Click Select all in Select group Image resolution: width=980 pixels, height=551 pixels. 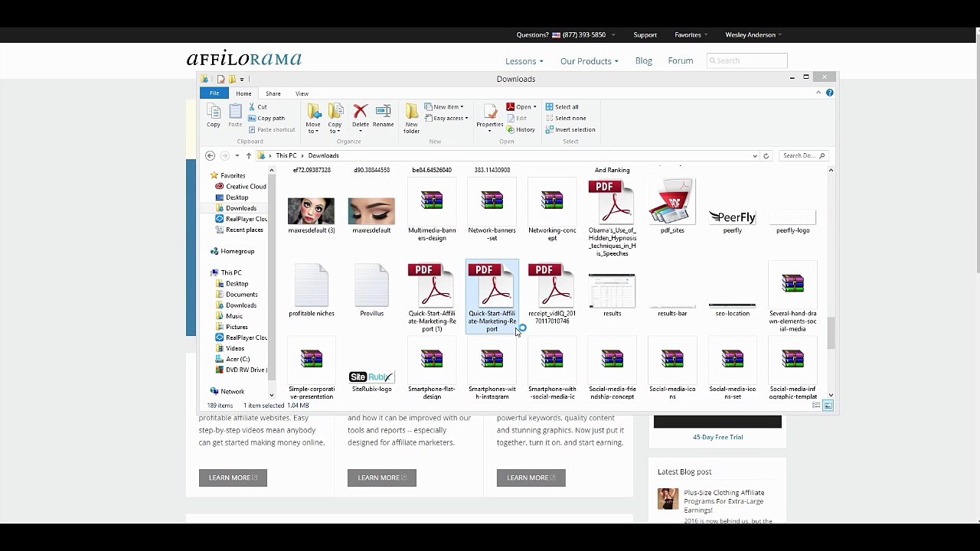(x=562, y=107)
